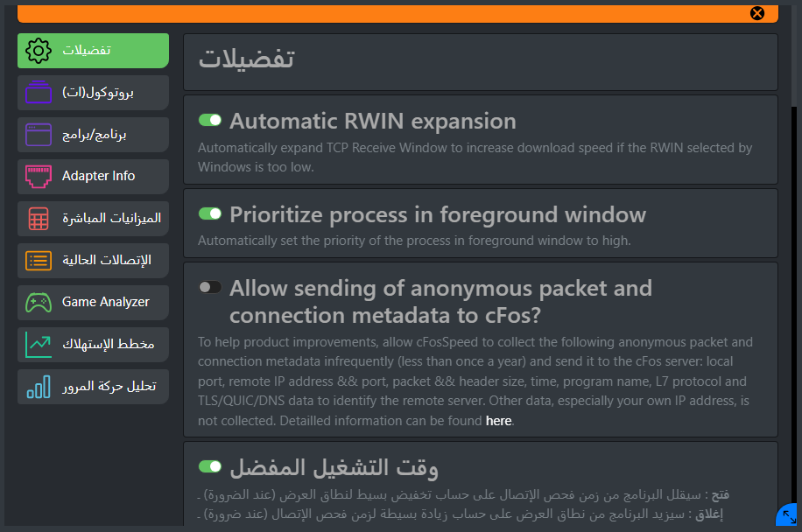Screen dimensions: 802x532
Task: Click the traffic analysis bar chart icon
Action: 39,387
